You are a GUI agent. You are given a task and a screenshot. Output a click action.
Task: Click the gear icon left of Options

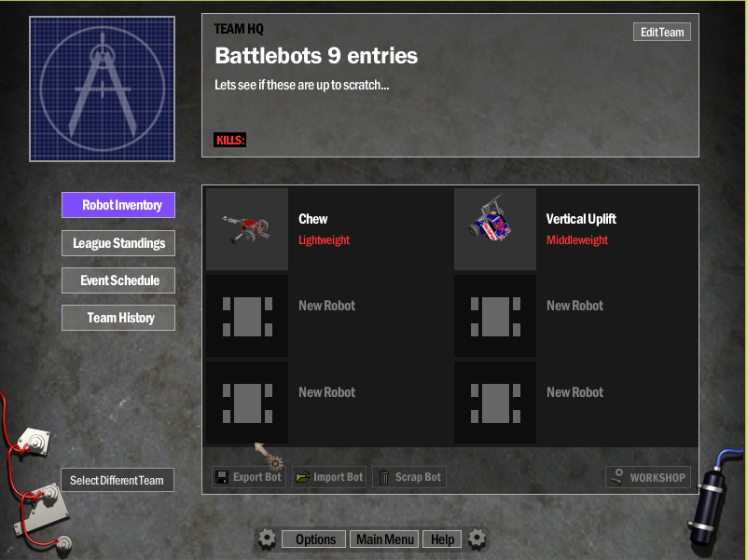267,539
